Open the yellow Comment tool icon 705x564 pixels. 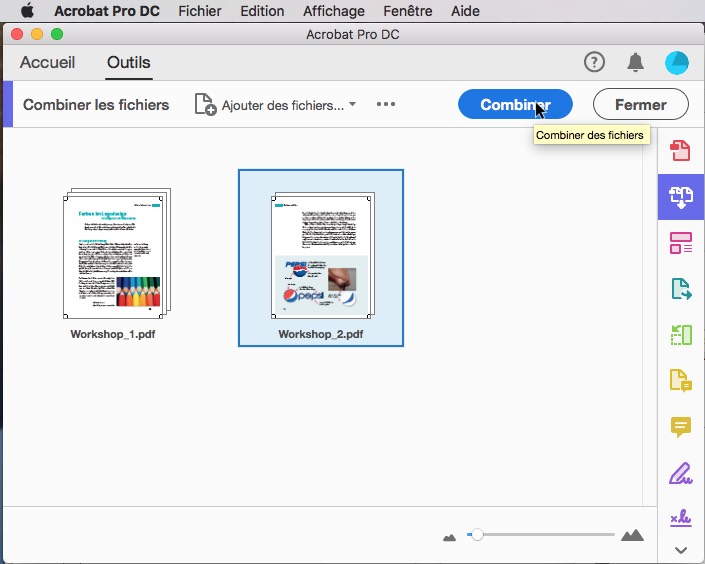tap(681, 427)
